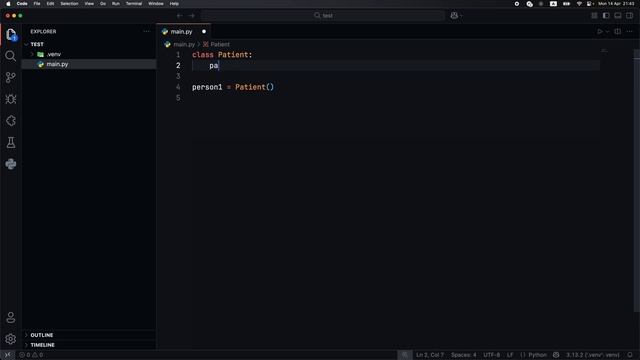Open the View menu
The image size is (640, 360).
click(89, 4)
